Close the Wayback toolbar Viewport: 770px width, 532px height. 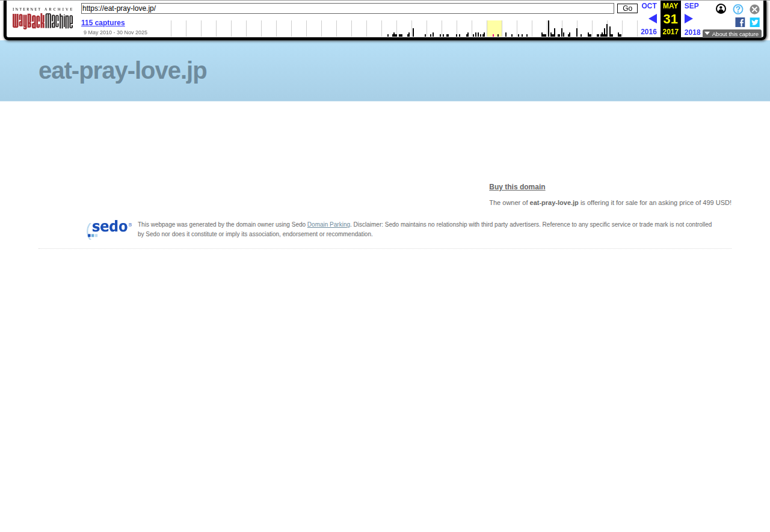(x=754, y=9)
